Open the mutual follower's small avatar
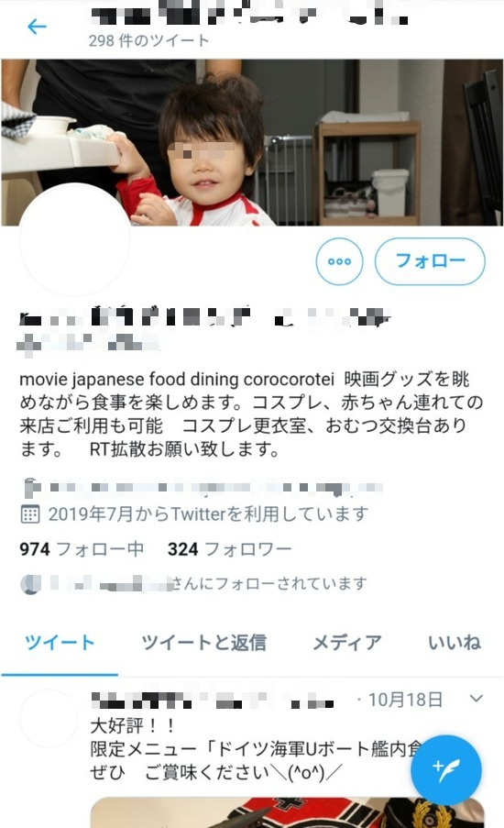 (30, 584)
